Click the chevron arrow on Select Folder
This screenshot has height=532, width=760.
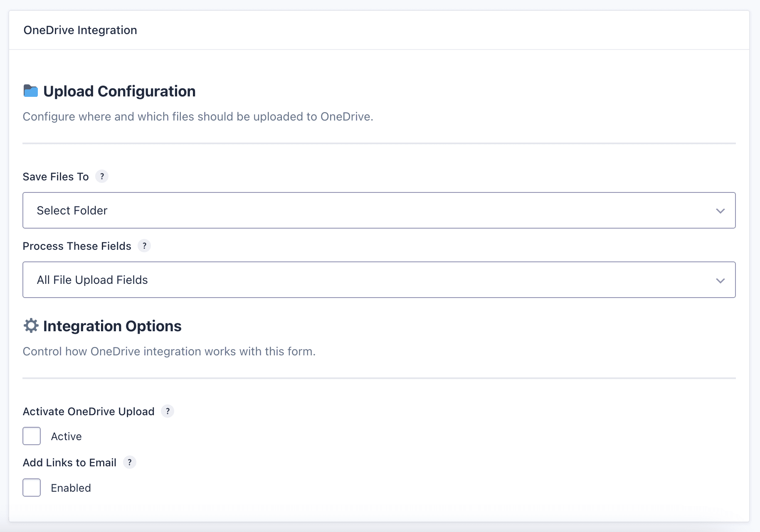720,211
